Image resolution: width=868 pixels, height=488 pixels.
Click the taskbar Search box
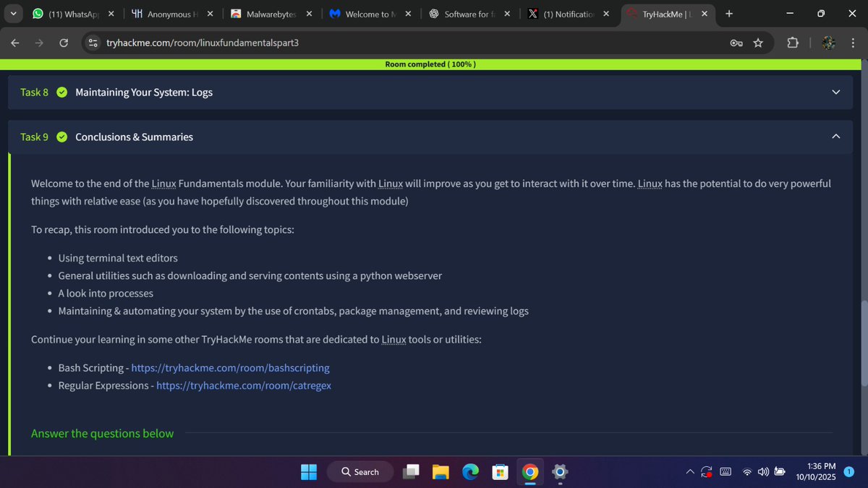(x=360, y=472)
